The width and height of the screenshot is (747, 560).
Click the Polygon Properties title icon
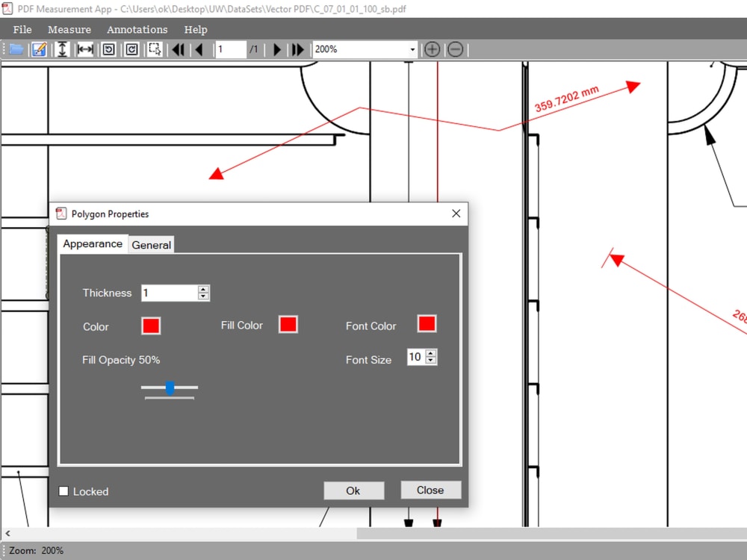(x=61, y=214)
